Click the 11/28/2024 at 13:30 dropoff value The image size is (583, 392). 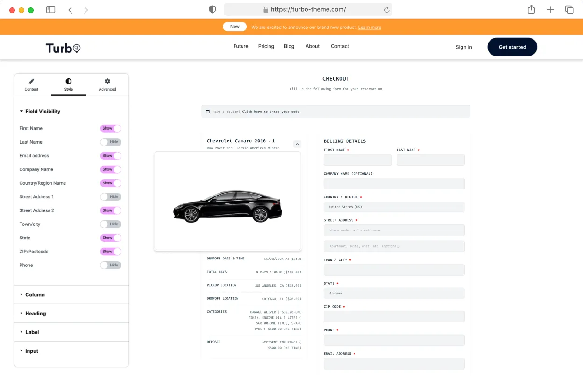283,259
